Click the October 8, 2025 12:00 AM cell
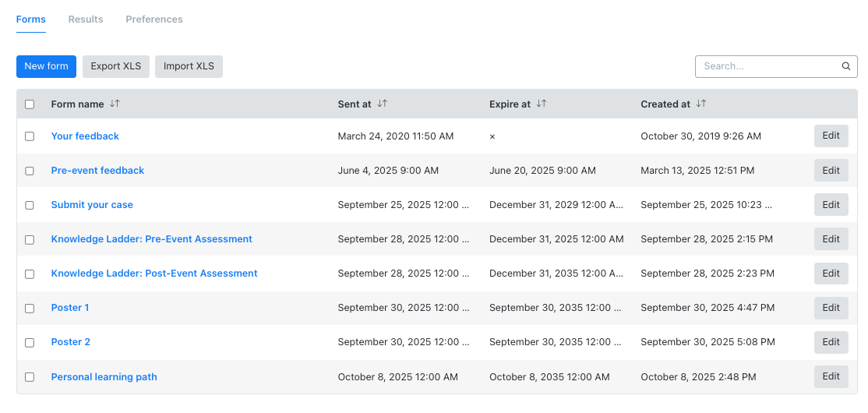This screenshot has height=413, width=868. point(397,377)
